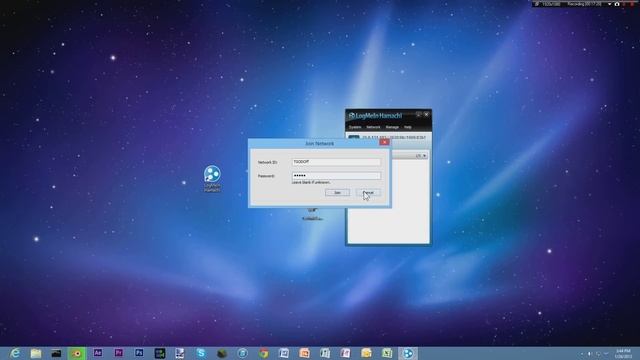
Task: Open the highlighted green taskbar app
Action: (77, 353)
